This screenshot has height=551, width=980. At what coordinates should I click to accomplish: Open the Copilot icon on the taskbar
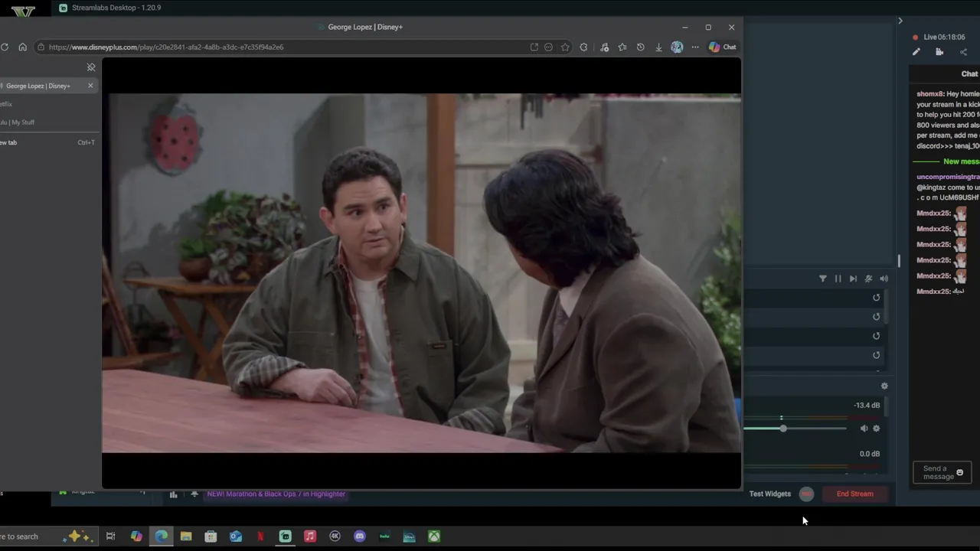pyautogui.click(x=136, y=536)
